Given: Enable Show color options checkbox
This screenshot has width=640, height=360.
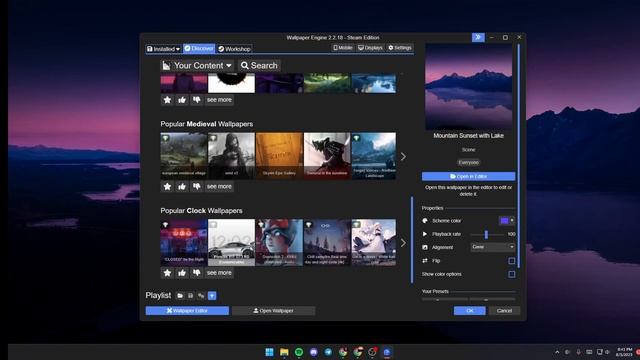Looking at the screenshot, I should click(x=511, y=274).
